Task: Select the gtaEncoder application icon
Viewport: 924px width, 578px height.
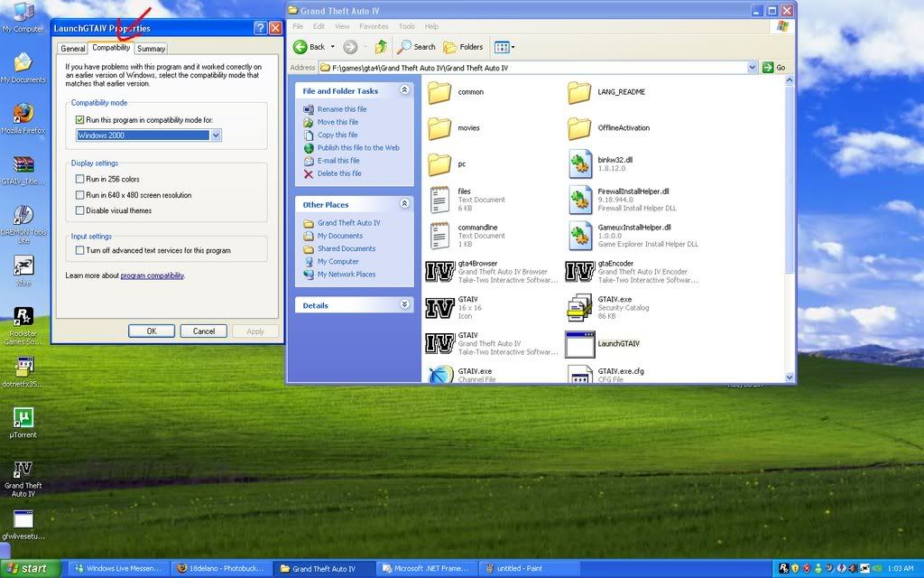Action: (x=579, y=272)
